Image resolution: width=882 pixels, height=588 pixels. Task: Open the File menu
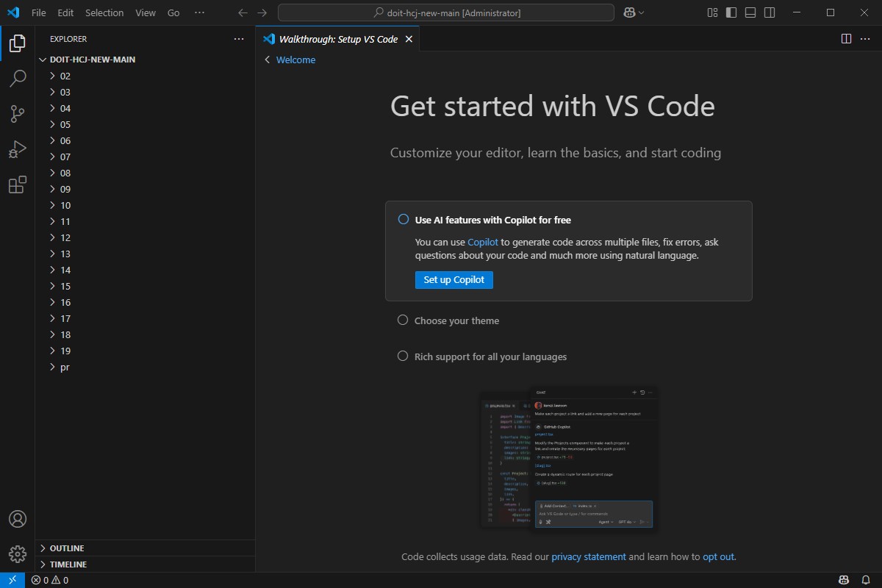coord(39,12)
